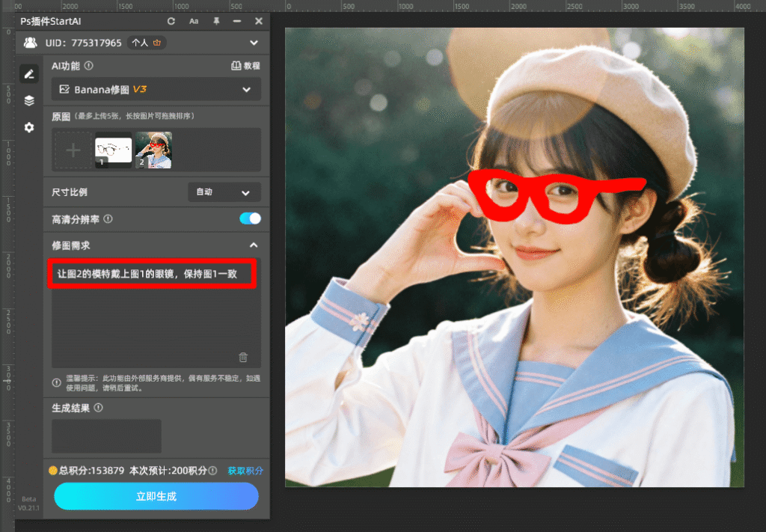
Task: Click the plus tile to add image
Action: [x=73, y=150]
